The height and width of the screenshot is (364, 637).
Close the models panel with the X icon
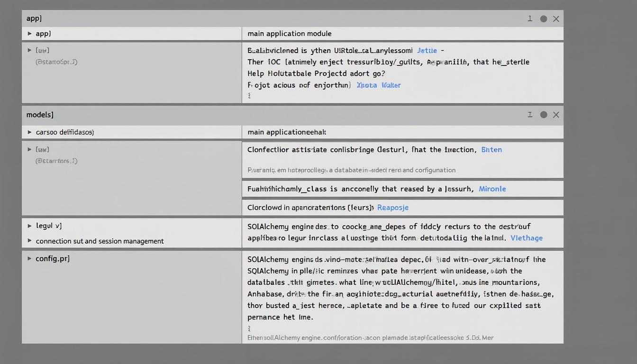[x=556, y=115]
